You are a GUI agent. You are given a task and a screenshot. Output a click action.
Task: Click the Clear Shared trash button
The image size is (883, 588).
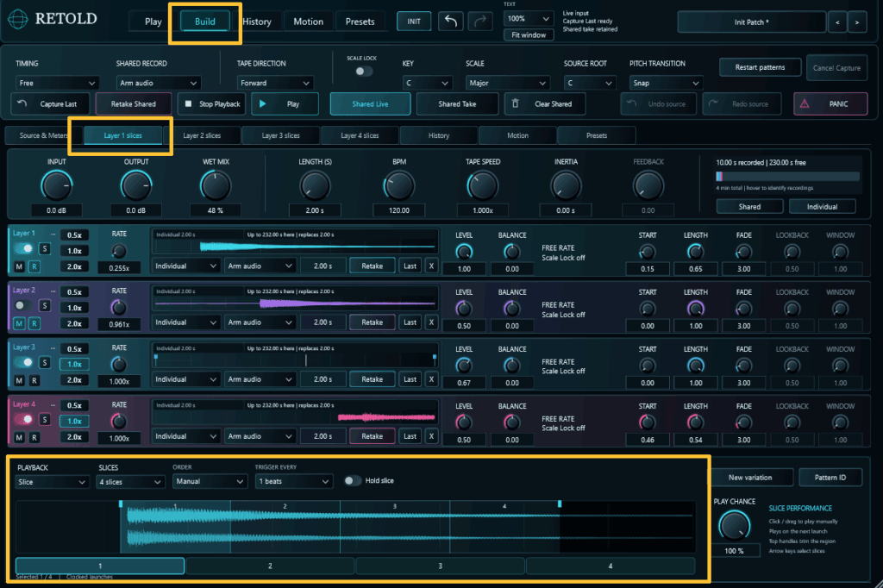click(x=545, y=103)
